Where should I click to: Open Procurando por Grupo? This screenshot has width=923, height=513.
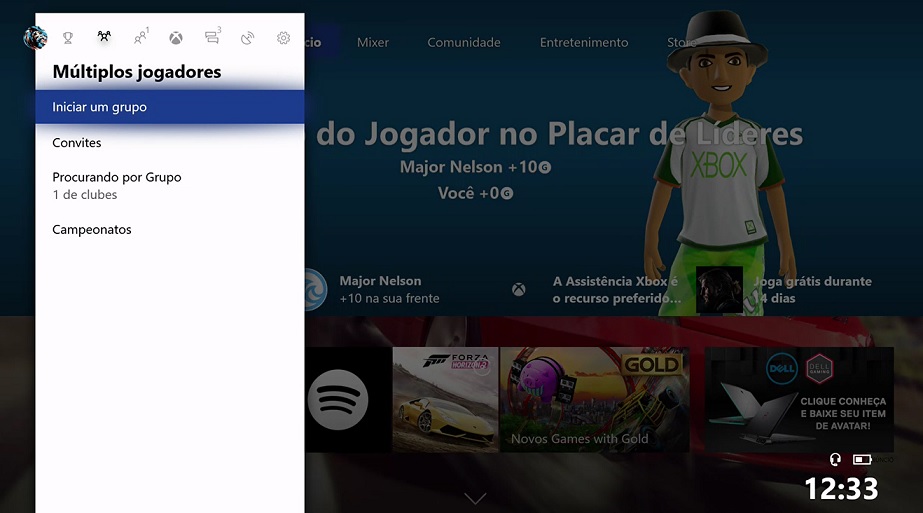[116, 185]
